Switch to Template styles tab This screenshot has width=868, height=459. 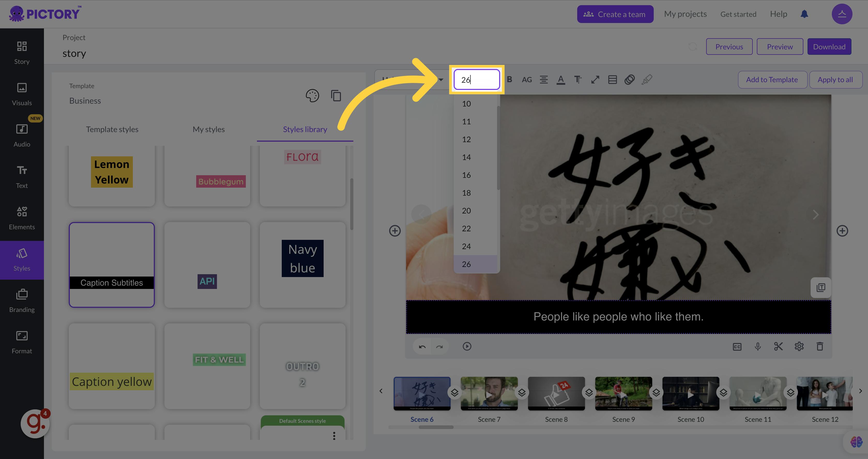tap(112, 129)
